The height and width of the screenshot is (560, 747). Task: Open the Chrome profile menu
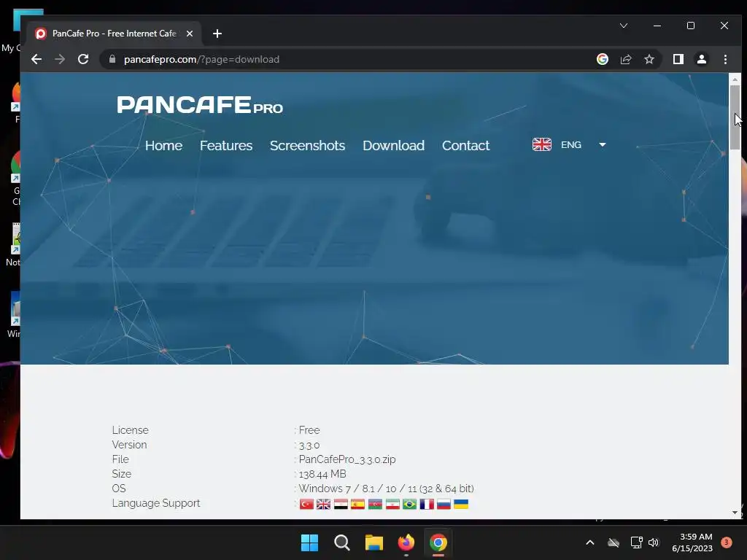701,59
